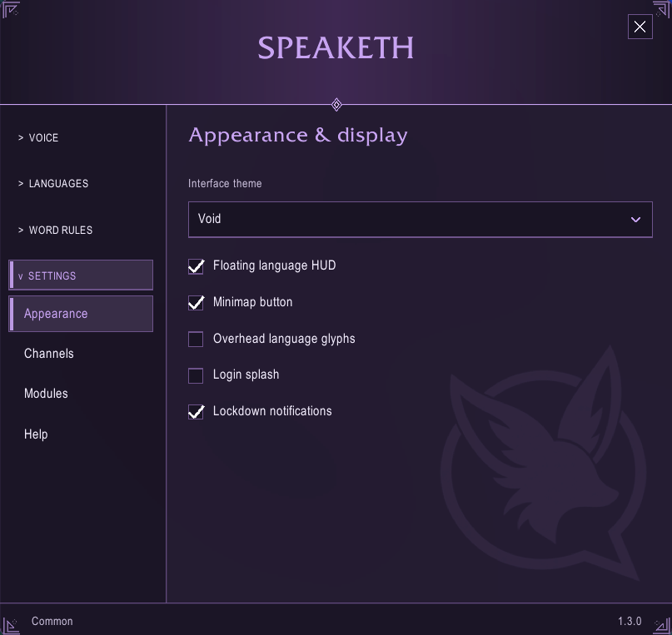Enable Overhead language glyphs
672x635 pixels.
tap(196, 339)
